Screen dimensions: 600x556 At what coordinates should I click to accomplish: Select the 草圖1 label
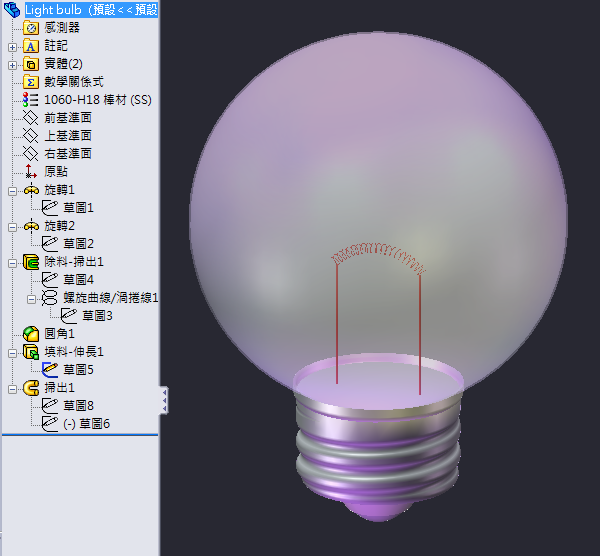[x=78, y=207]
